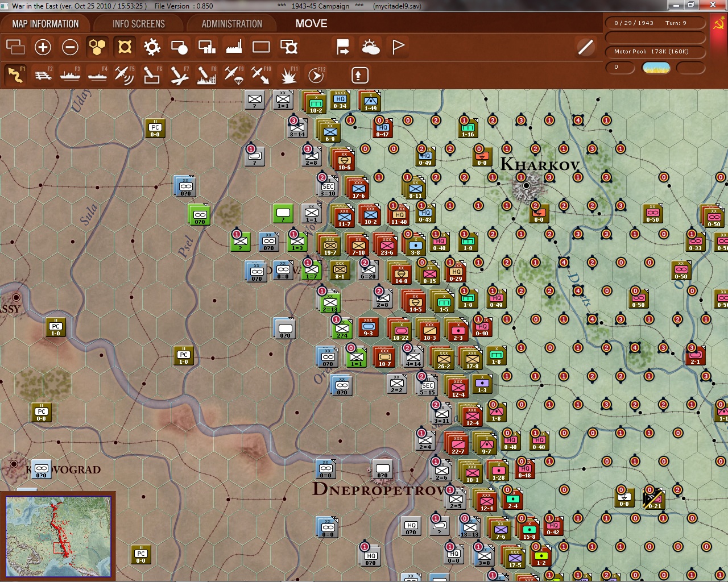Select the 9-3 red armor counter

point(369,327)
